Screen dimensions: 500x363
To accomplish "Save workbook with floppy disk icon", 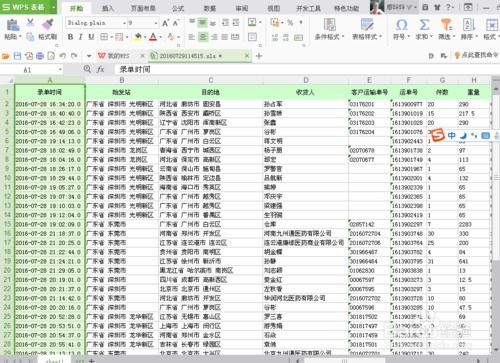I will coord(17,56).
